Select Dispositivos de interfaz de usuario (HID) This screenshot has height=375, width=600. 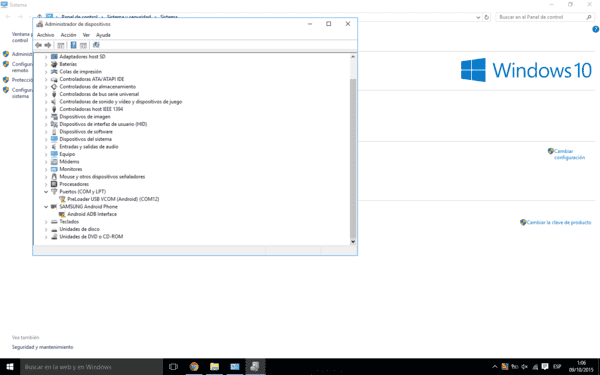pos(103,124)
